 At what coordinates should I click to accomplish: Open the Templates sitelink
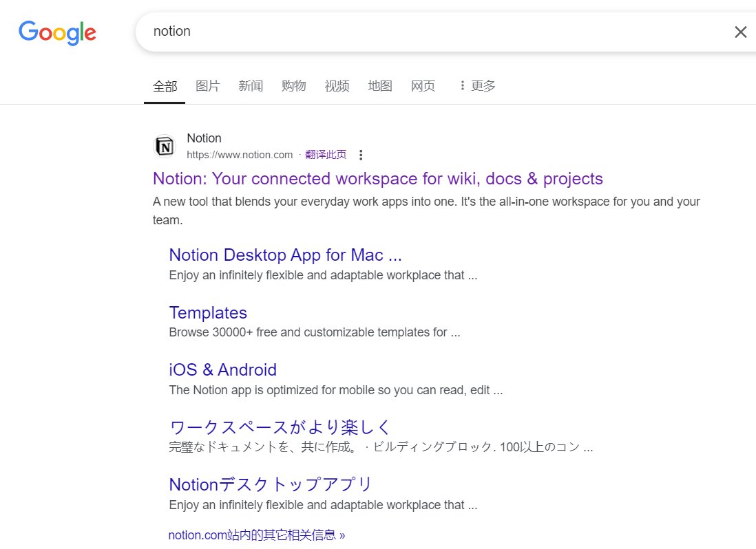(x=208, y=312)
